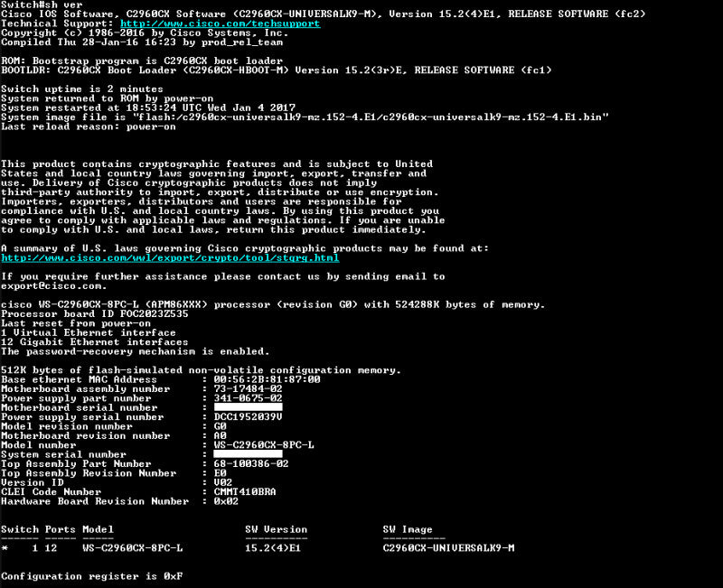Click the 'ROM: Bootstrap program' line
The image size is (723, 588).
point(142,61)
